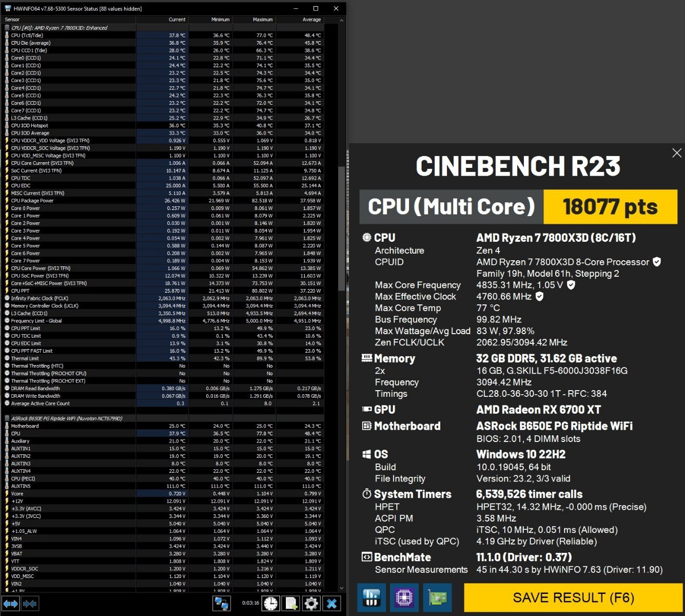Open HWiNFO sensor settings gear

pos(311,603)
